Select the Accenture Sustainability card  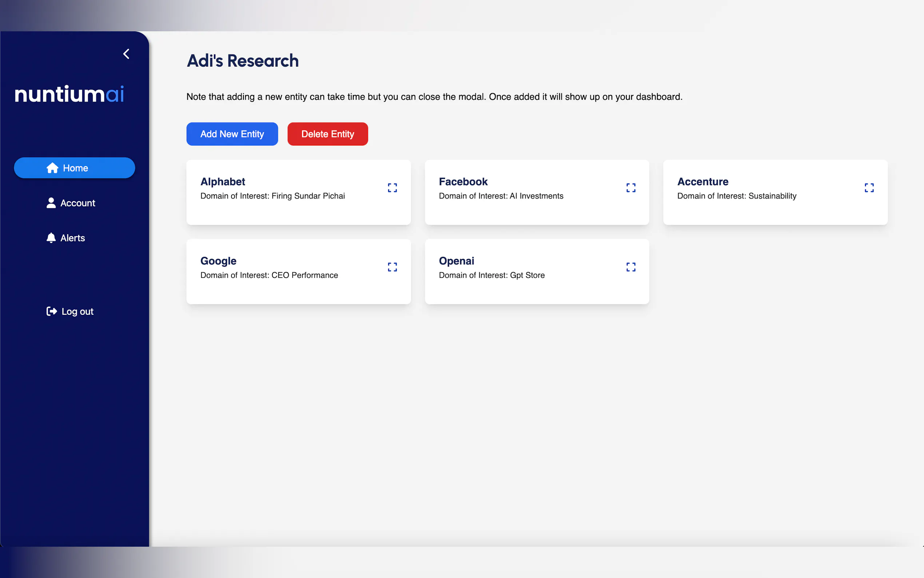[736, 196]
